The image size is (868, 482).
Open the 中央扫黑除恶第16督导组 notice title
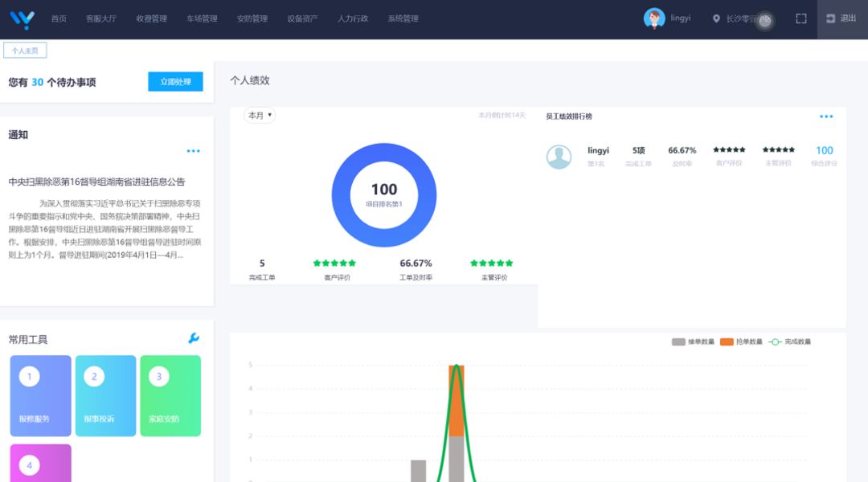pyautogui.click(x=96, y=182)
